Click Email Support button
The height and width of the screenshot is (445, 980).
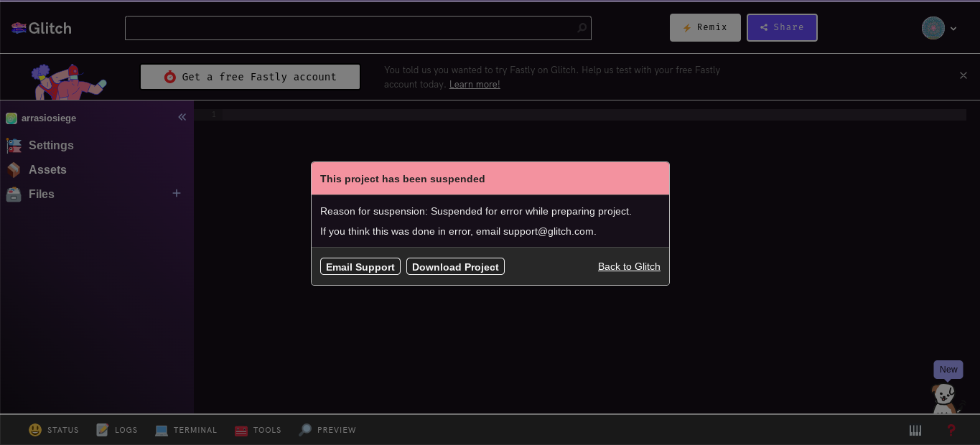pyautogui.click(x=360, y=266)
